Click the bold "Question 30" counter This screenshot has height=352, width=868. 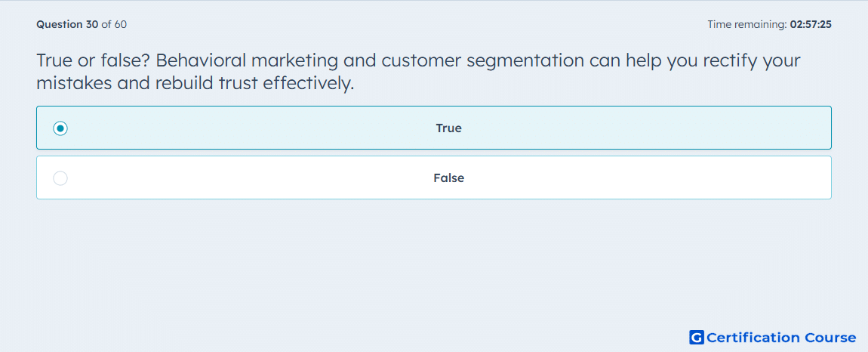pos(67,24)
